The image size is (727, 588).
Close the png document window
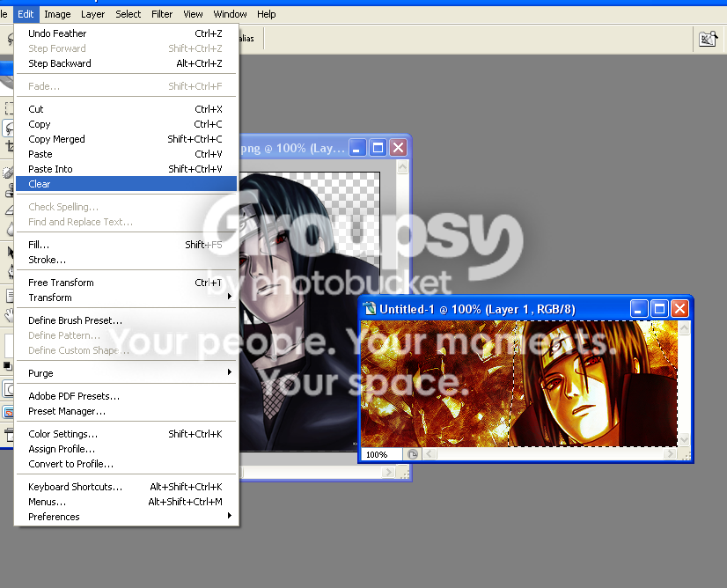(x=398, y=148)
